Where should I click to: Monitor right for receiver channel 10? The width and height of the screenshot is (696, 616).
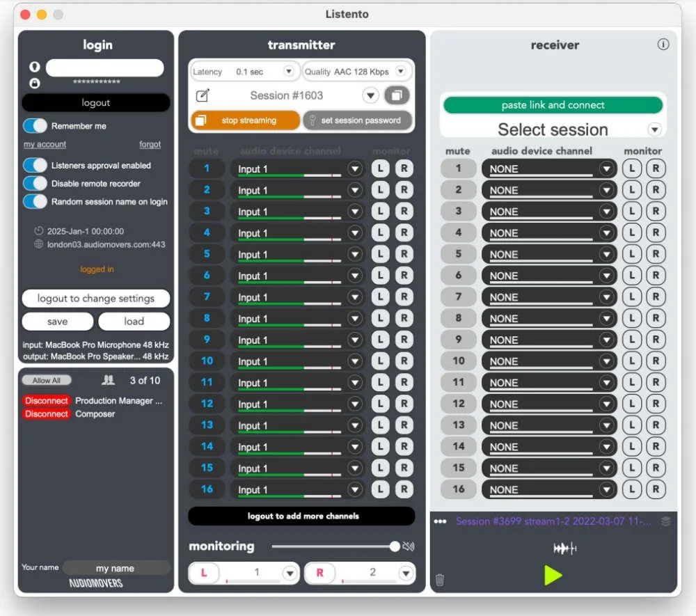tap(656, 361)
